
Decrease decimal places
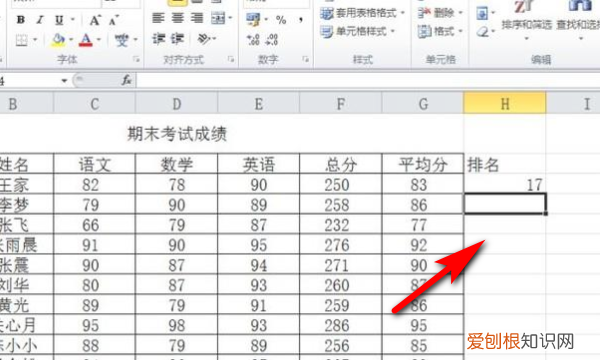click(x=272, y=39)
